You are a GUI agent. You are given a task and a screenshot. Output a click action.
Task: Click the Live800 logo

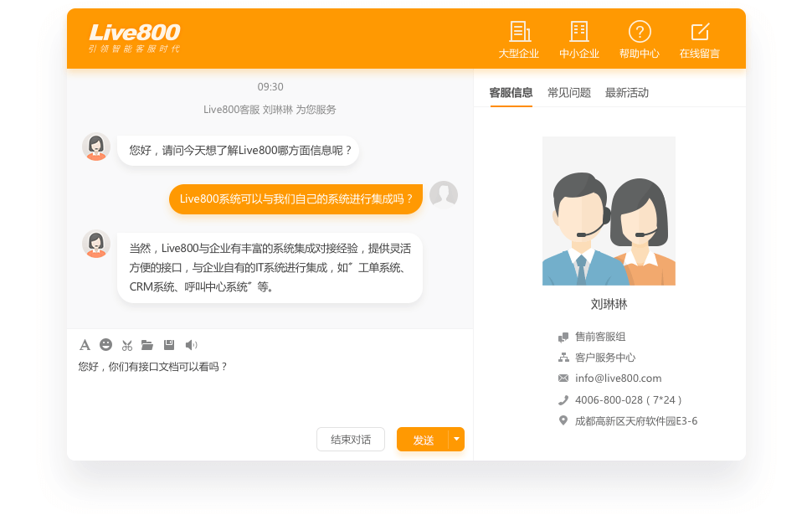click(134, 38)
